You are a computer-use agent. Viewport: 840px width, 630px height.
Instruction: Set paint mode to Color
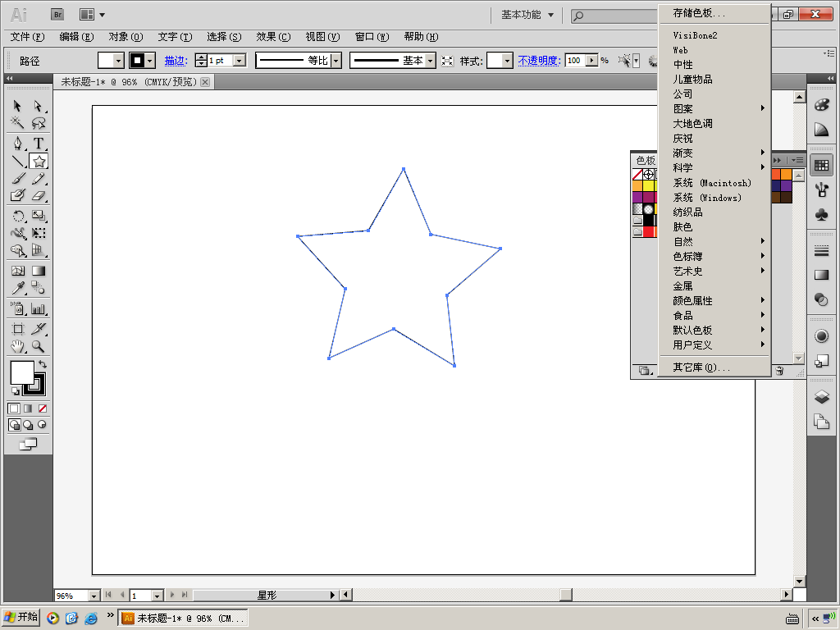15,409
